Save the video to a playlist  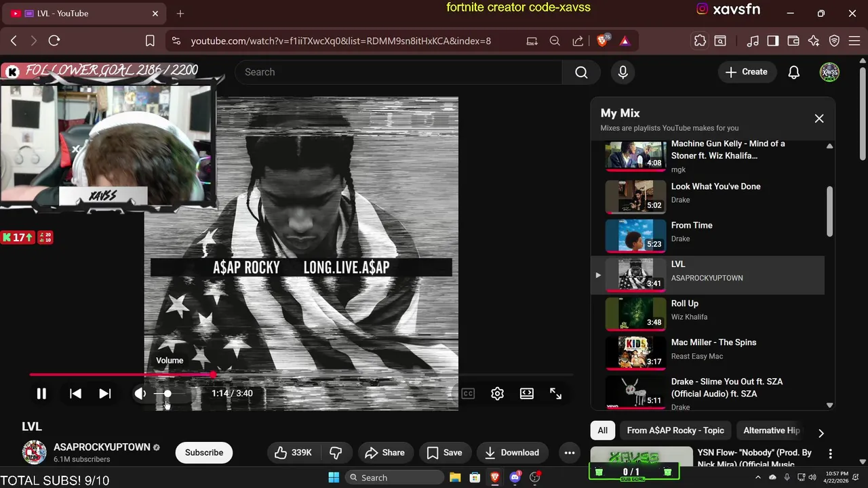(x=444, y=453)
